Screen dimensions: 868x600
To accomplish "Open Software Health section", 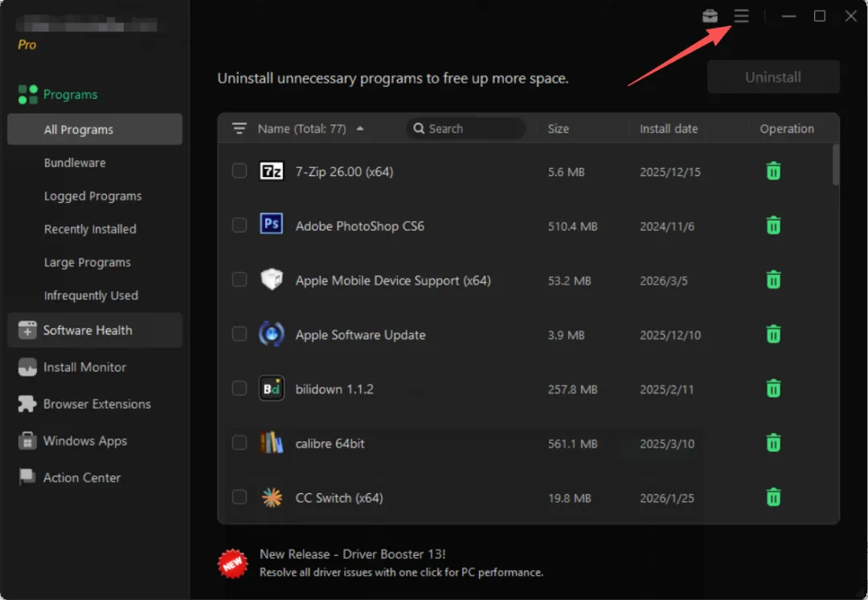I will (95, 331).
